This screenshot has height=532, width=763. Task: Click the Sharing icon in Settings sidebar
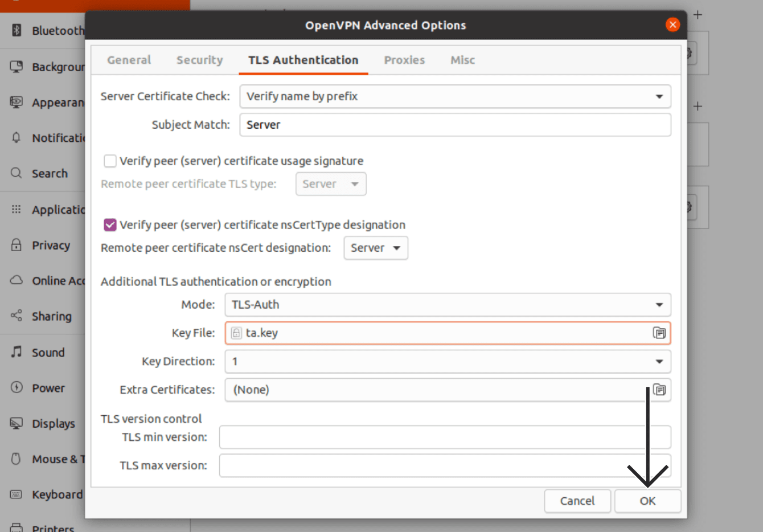pos(17,316)
